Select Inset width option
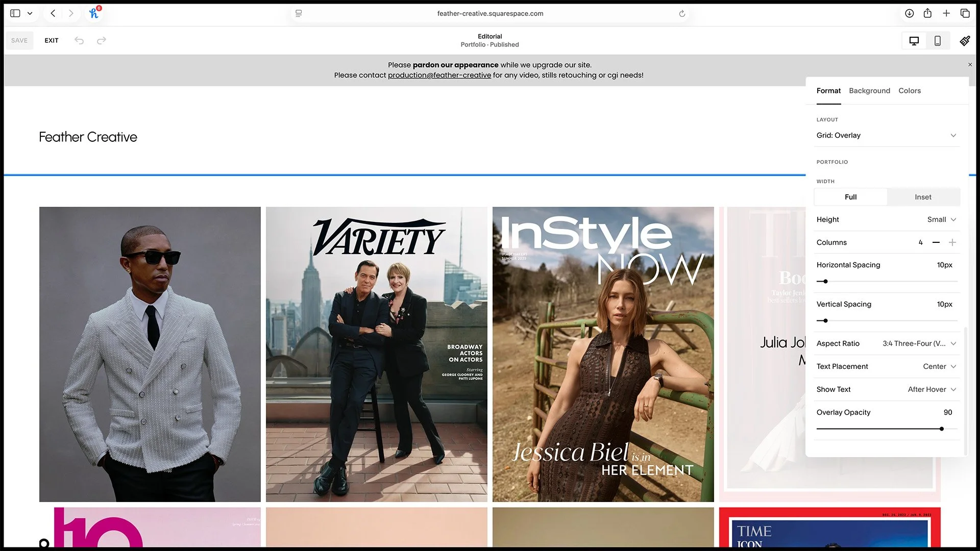 coord(923,197)
